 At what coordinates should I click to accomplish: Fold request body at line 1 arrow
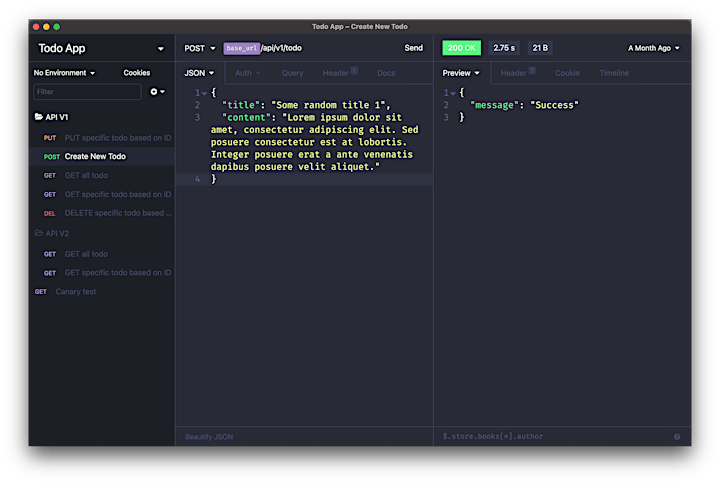[x=204, y=93]
